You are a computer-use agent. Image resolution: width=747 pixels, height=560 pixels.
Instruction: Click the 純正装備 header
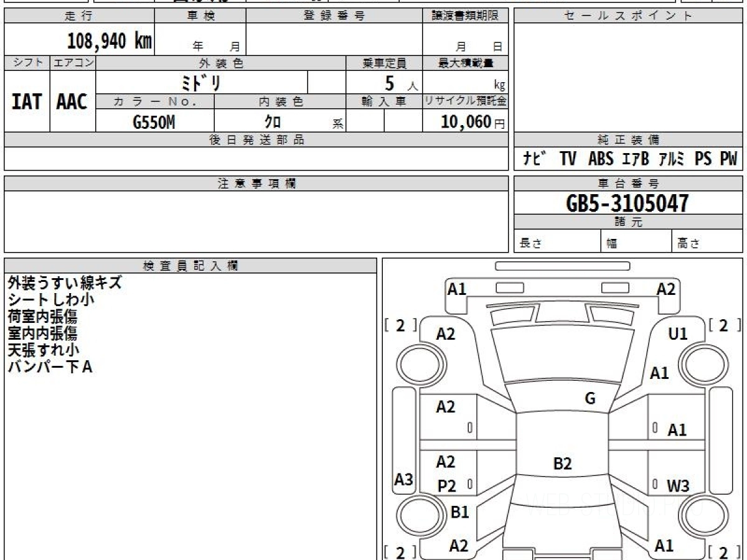tap(628, 140)
